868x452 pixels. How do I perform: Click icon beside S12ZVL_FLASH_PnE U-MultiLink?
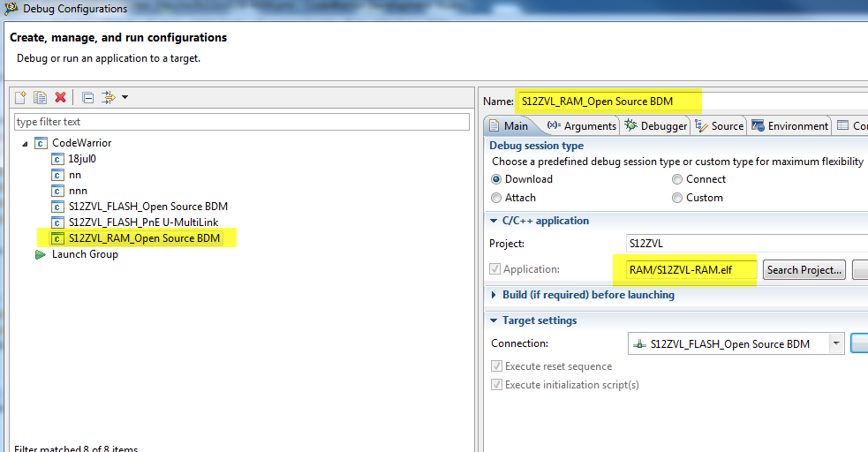tap(57, 223)
